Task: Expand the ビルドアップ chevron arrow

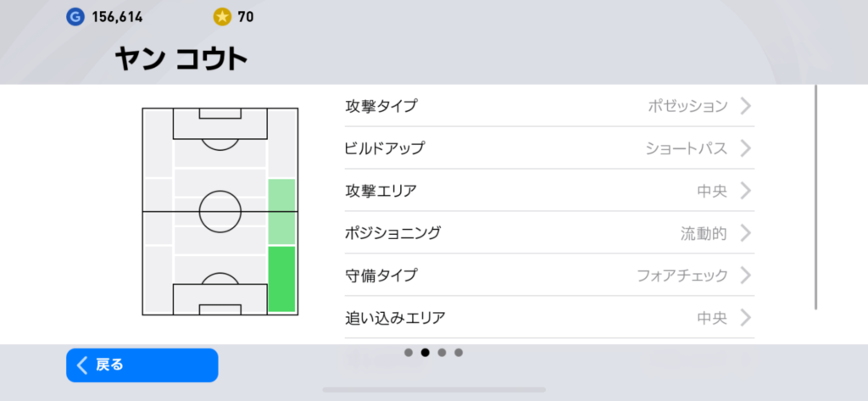Action: point(745,148)
